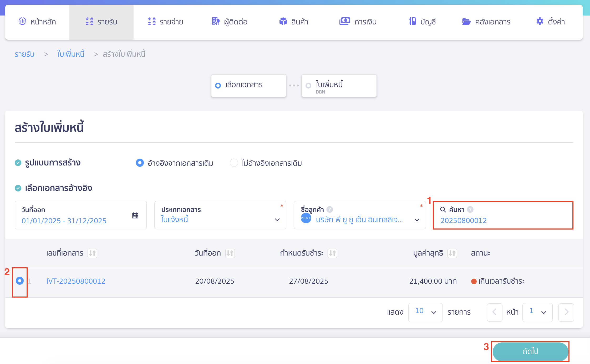Open IVT-20250800012 document link
This screenshot has height=364, width=590.
pyautogui.click(x=76, y=281)
